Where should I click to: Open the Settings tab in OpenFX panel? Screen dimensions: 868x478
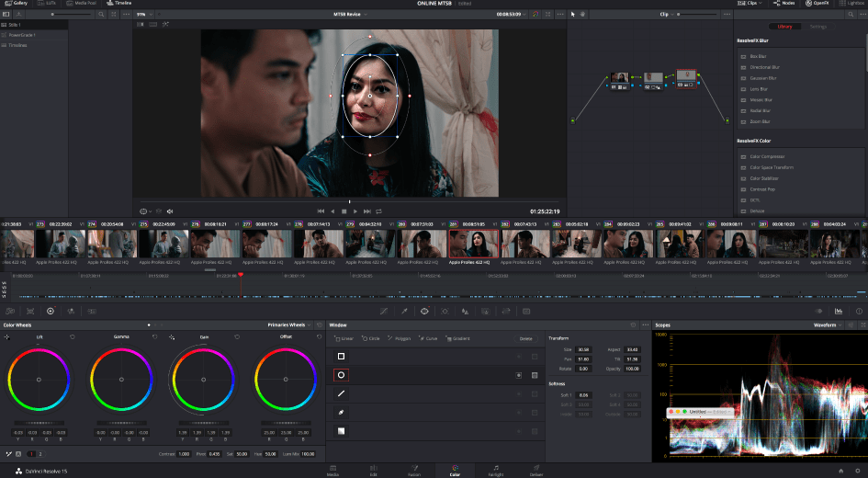817,27
